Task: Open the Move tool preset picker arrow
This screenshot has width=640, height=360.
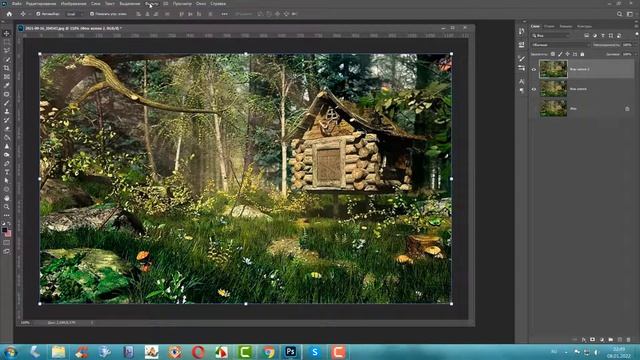Action: coord(29,14)
